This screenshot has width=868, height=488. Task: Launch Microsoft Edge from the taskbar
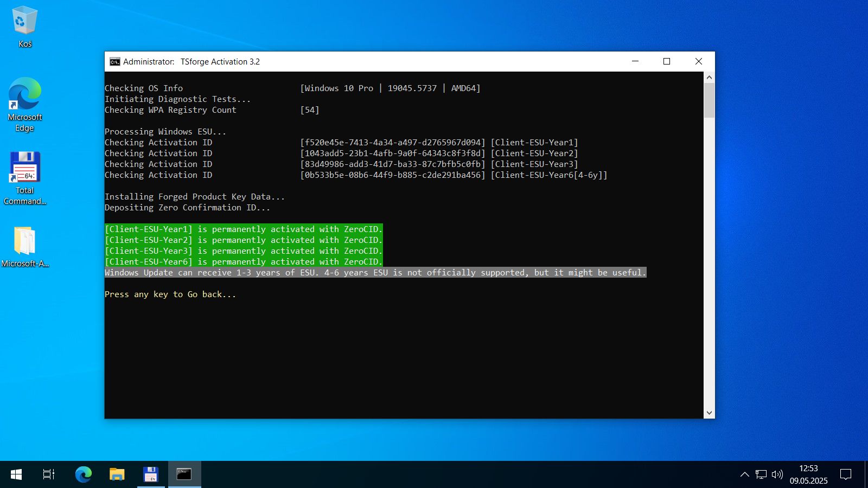pyautogui.click(x=84, y=474)
